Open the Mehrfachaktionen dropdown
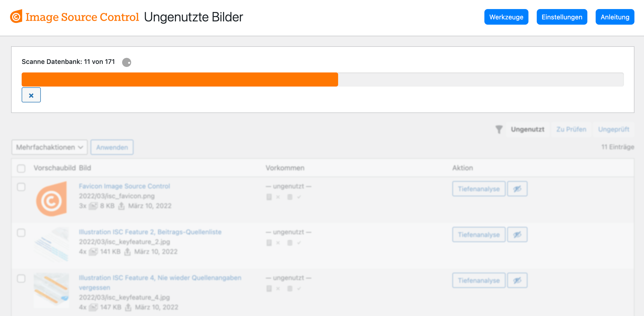 point(49,147)
